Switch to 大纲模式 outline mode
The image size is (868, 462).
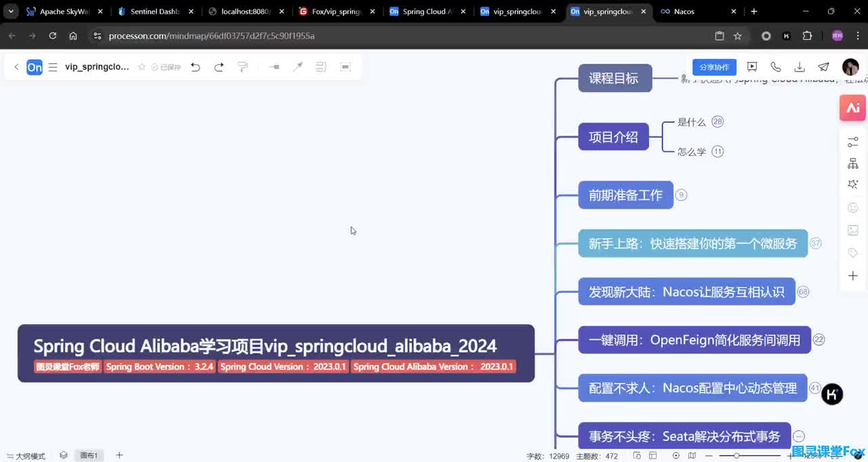(x=26, y=456)
